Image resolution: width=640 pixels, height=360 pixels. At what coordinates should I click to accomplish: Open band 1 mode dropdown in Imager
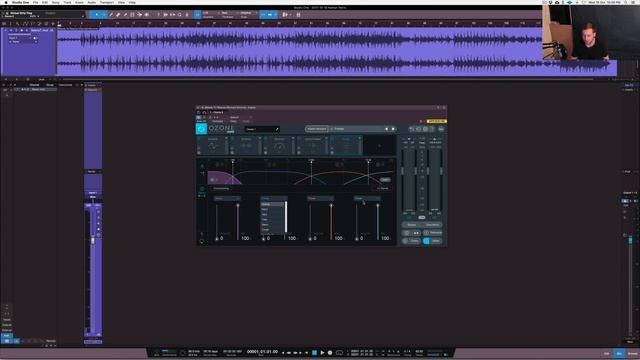click(227, 198)
